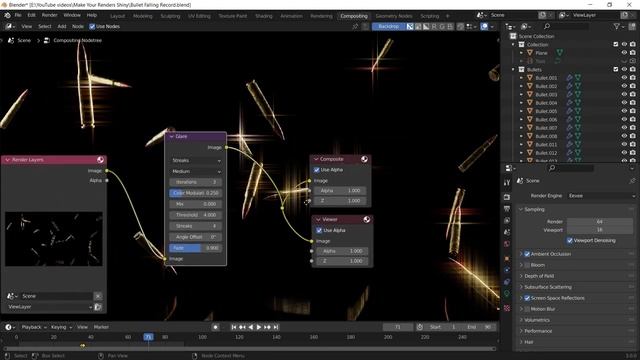Toggle the Use Nodes checkbox

pos(92,26)
